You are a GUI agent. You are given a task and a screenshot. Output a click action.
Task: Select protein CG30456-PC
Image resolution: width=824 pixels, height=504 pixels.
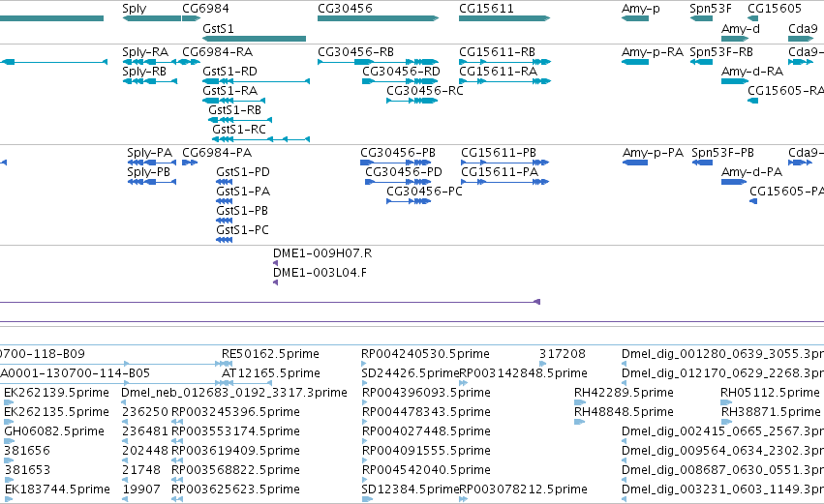pos(409,201)
